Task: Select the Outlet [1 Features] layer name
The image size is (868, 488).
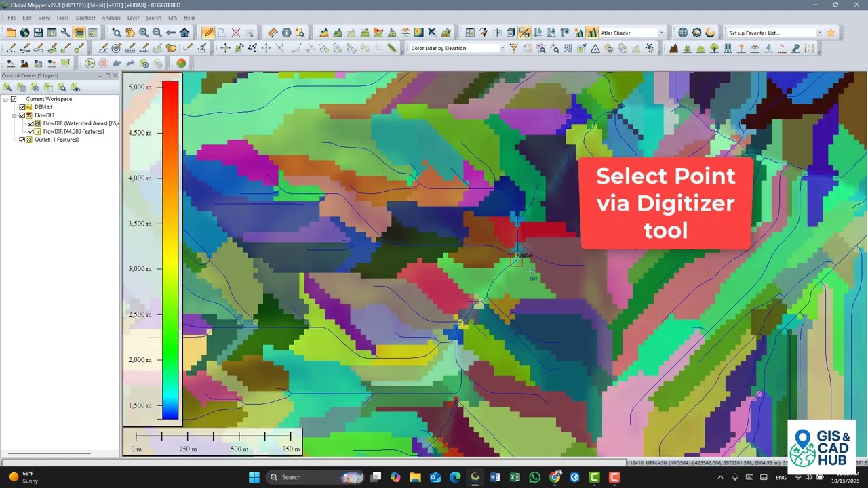Action: 57,140
